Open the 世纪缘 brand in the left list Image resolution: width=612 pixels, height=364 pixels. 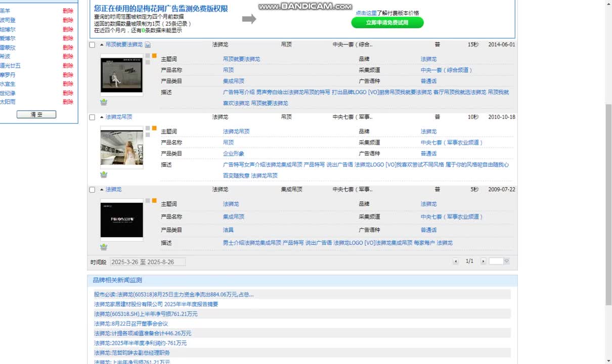(x=8, y=93)
